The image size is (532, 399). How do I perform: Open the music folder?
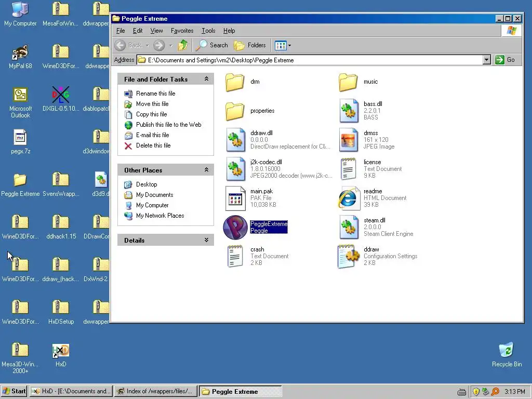pos(349,82)
